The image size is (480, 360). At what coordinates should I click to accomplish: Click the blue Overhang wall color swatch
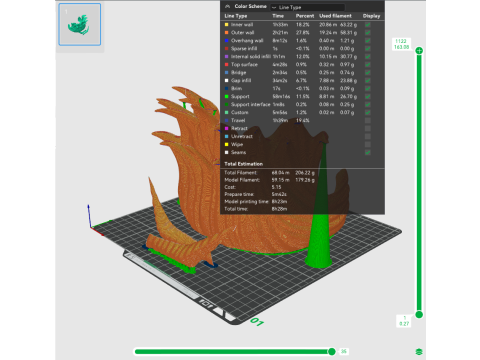(x=227, y=41)
